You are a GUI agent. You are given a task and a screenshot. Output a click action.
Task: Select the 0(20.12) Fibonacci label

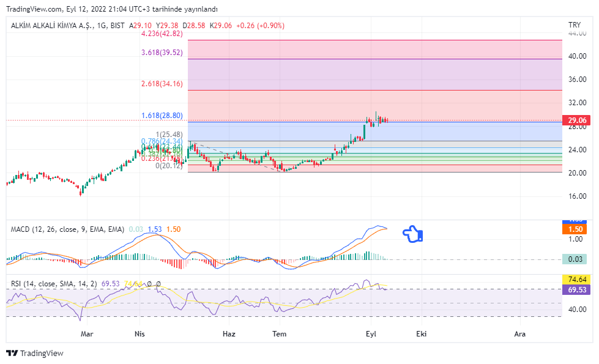pos(169,166)
